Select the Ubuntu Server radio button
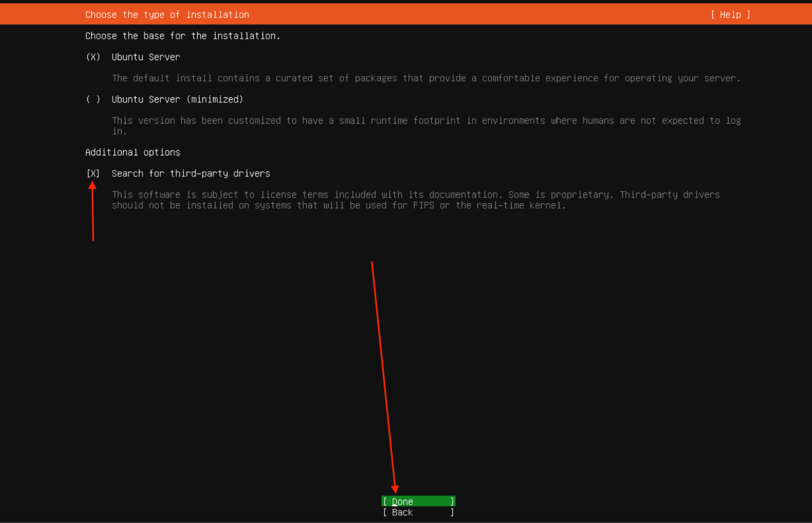Image resolution: width=812 pixels, height=523 pixels. [93, 57]
